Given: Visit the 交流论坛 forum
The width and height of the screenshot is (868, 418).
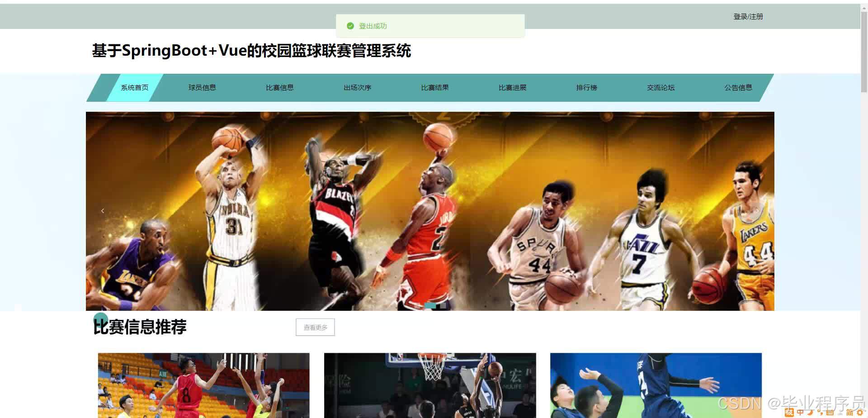Looking at the screenshot, I should [660, 88].
